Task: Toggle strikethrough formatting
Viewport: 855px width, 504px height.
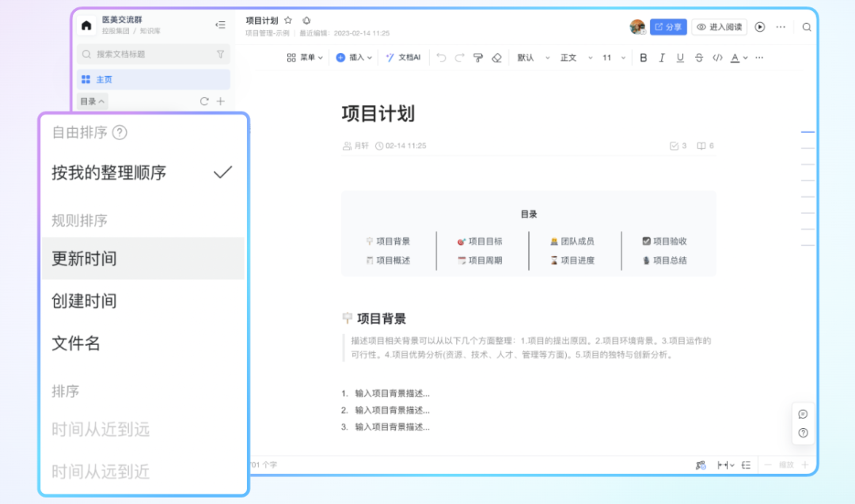Action: tap(698, 58)
